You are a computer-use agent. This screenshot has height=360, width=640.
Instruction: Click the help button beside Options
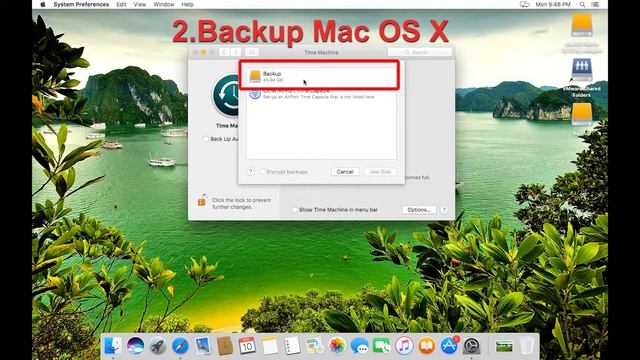444,210
